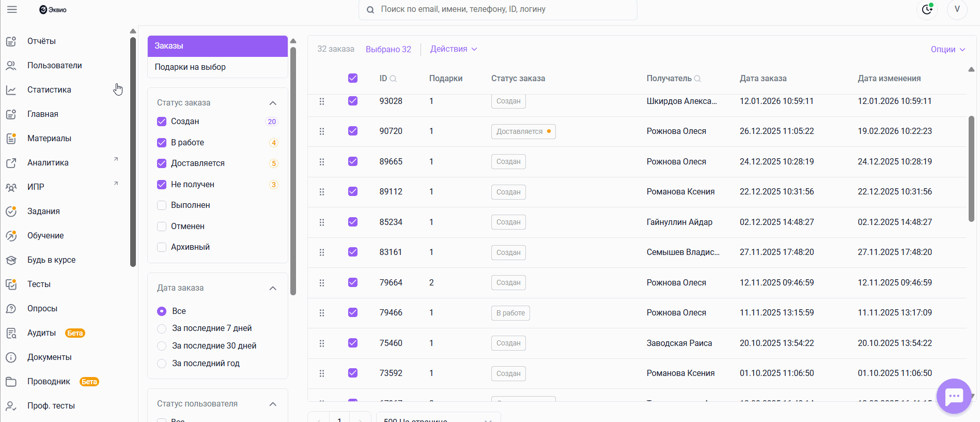Screen dimensions: 980x422
Task: Open Пользователи in the sidebar menu
Action: pyautogui.click(x=54, y=66)
